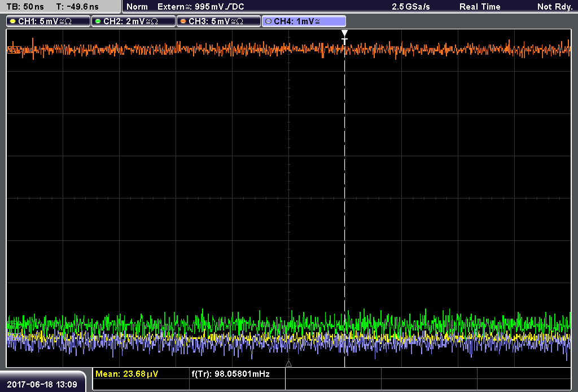Click the Real Time acquisition mode label
Image resolution: width=578 pixels, height=392 pixels.
480,7
